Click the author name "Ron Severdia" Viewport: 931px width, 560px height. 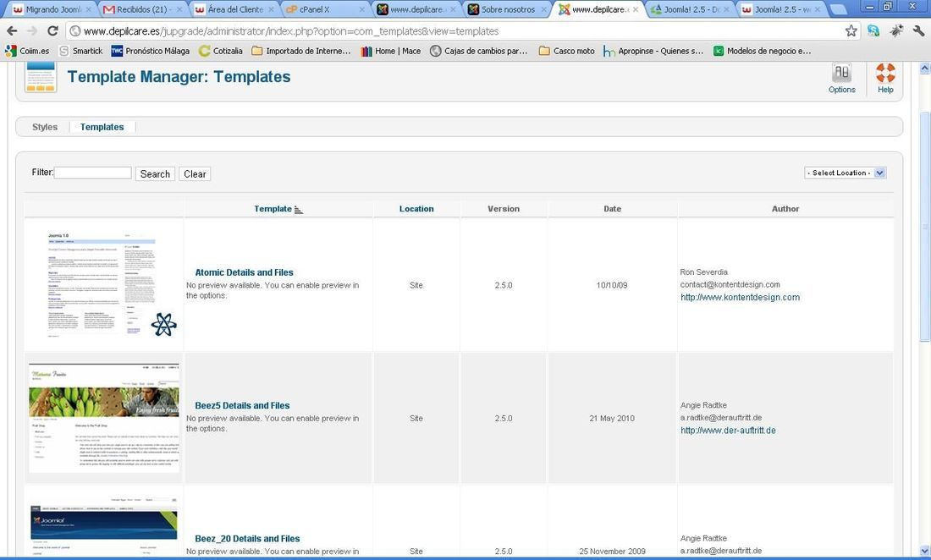point(703,272)
